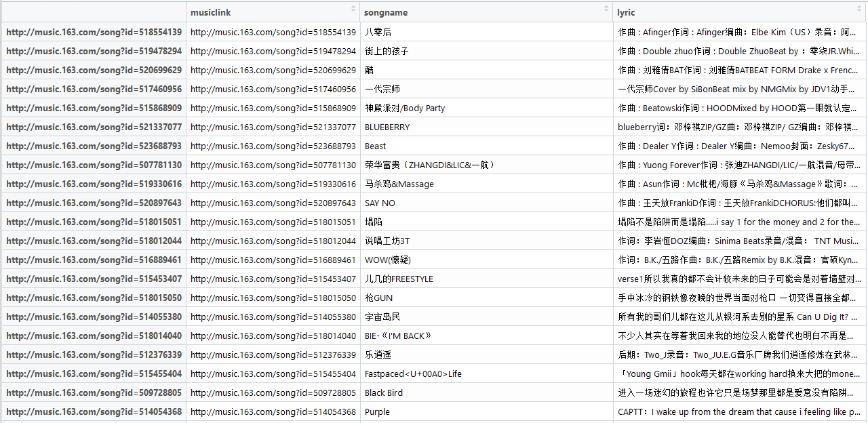This screenshot has width=868, height=423.
Task: Click songname cell '街上的孩子'
Action: [x=486, y=51]
